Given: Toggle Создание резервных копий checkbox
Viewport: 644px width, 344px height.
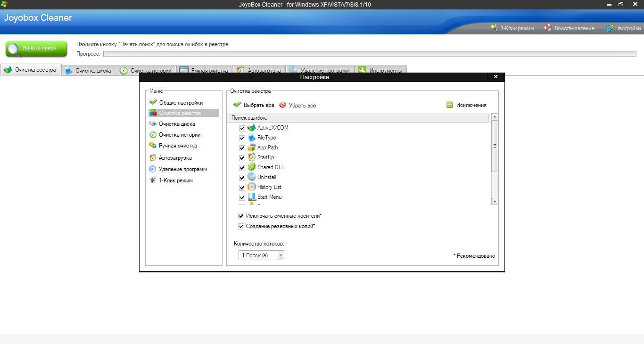Looking at the screenshot, I should [241, 226].
